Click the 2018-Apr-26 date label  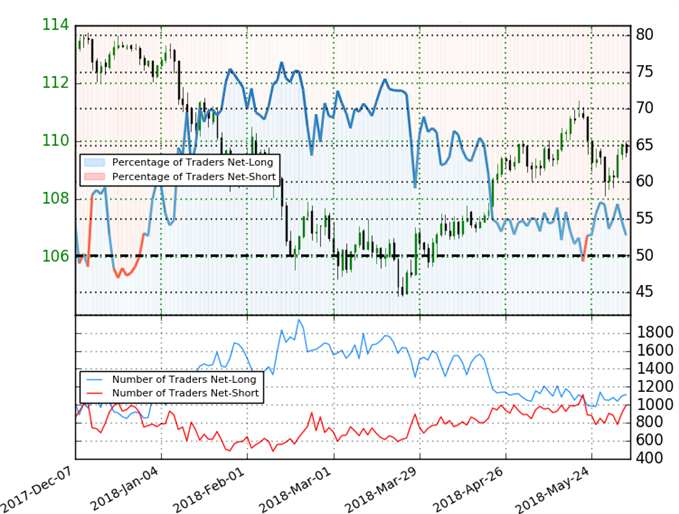tap(469, 489)
